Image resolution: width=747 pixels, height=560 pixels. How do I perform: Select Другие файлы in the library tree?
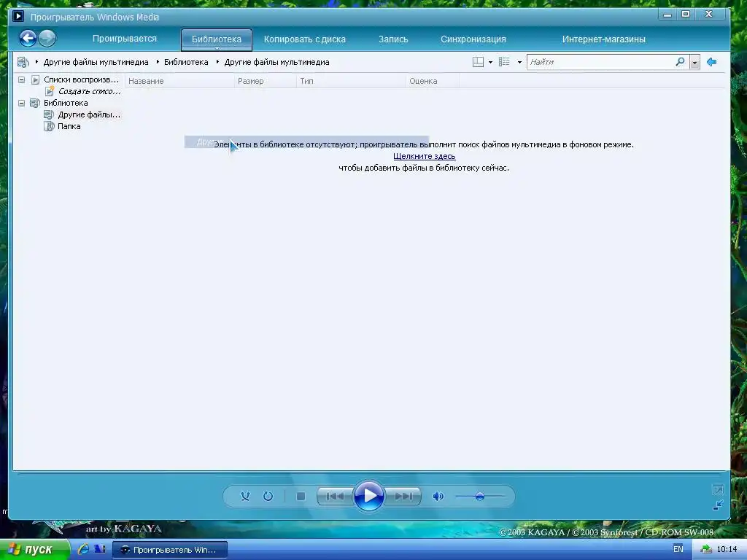(x=89, y=114)
